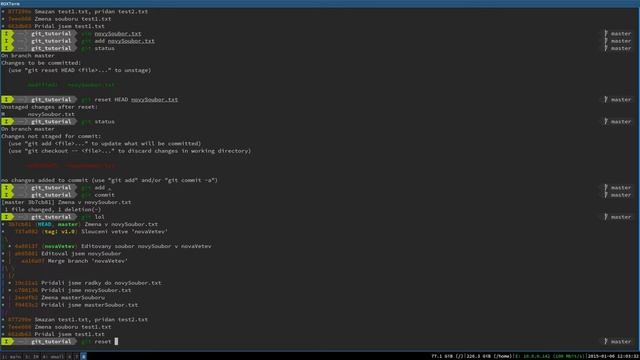
Task: Click the 'git_tutorial' segment on the 'git add .' prompt
Action: click(51, 187)
